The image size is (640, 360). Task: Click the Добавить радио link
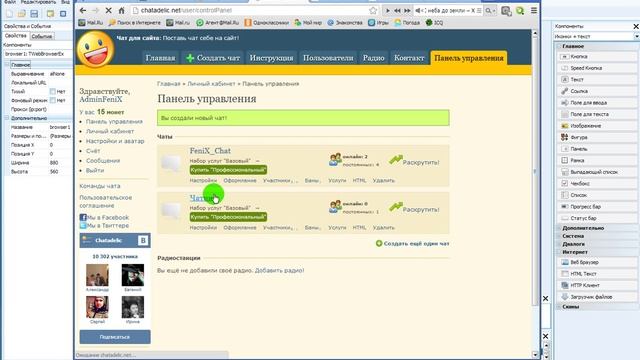pyautogui.click(x=279, y=270)
